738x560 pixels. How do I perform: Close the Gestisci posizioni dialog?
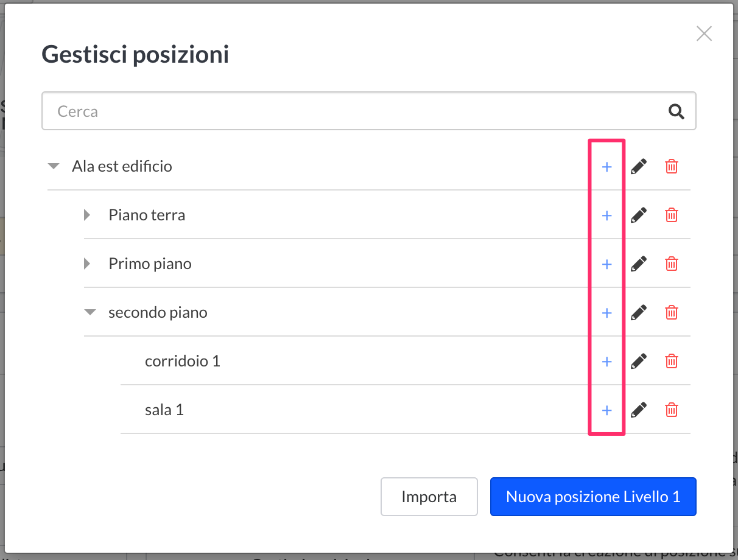704,33
